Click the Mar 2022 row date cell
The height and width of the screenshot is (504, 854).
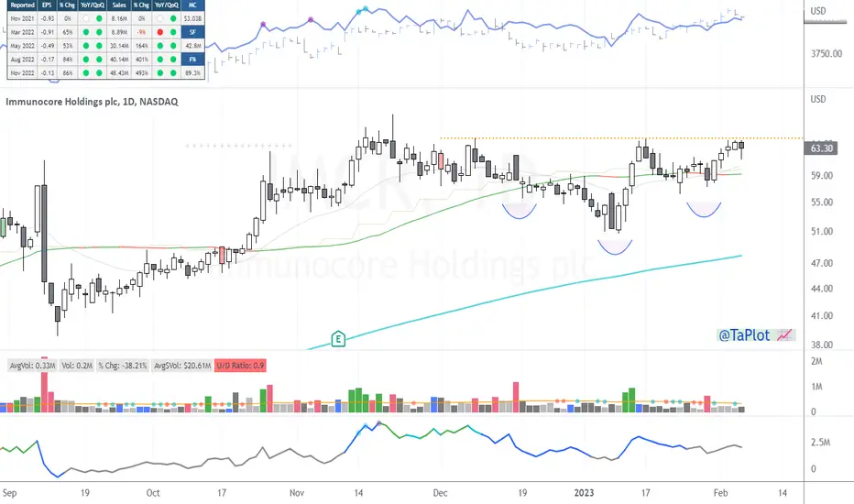[x=22, y=32]
